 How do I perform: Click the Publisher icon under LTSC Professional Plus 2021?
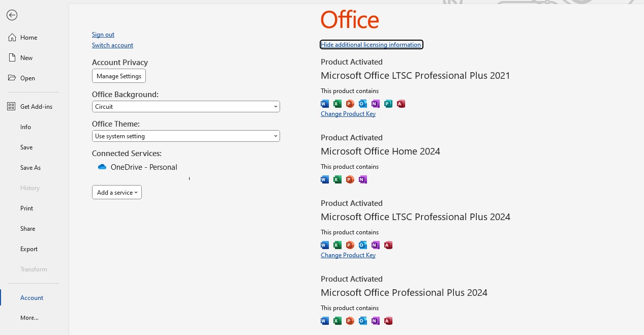tap(388, 104)
